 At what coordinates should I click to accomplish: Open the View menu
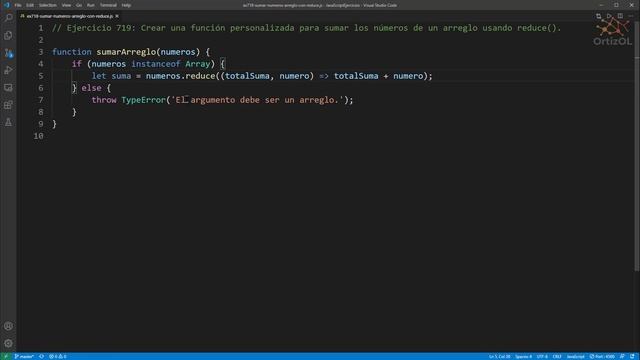tap(66, 5)
